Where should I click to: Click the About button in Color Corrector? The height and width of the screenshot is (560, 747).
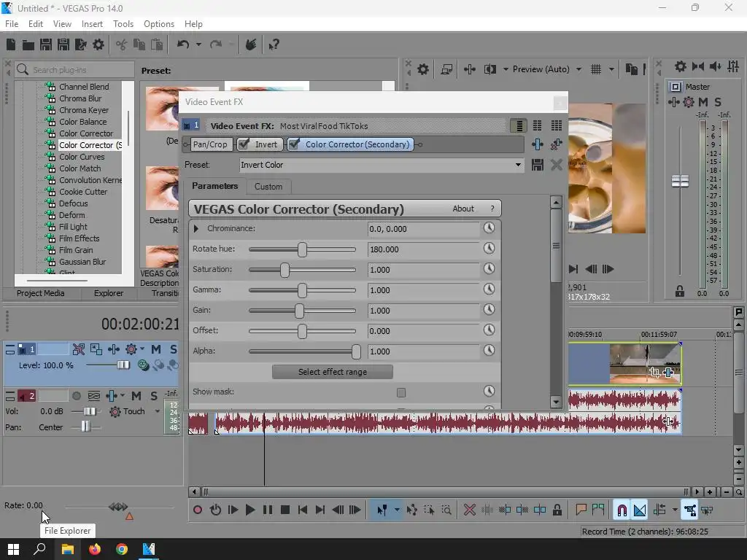click(x=463, y=209)
